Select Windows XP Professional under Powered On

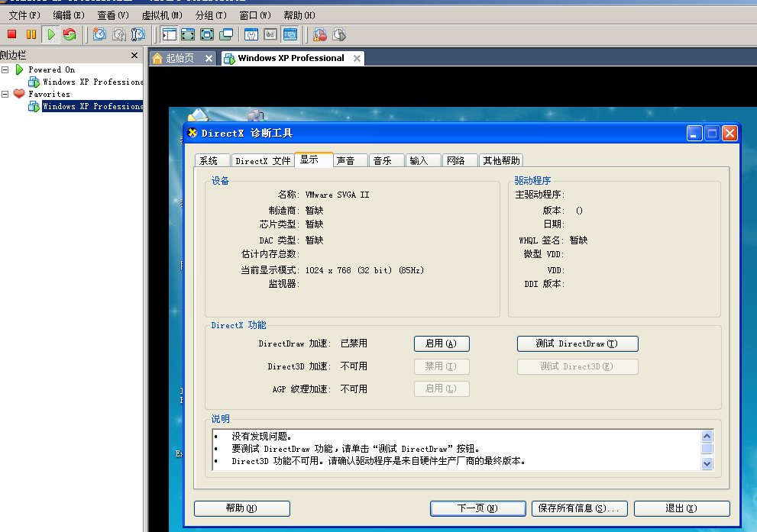click(92, 82)
